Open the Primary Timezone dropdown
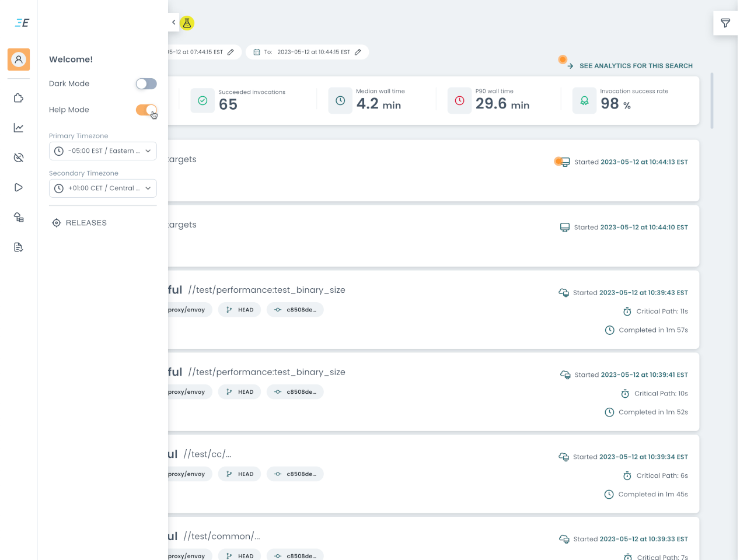This screenshot has width=747, height=560. [x=103, y=150]
